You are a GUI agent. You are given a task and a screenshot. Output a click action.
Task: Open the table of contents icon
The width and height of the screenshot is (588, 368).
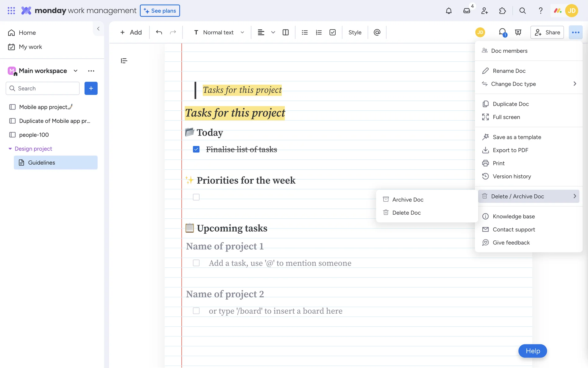(124, 61)
